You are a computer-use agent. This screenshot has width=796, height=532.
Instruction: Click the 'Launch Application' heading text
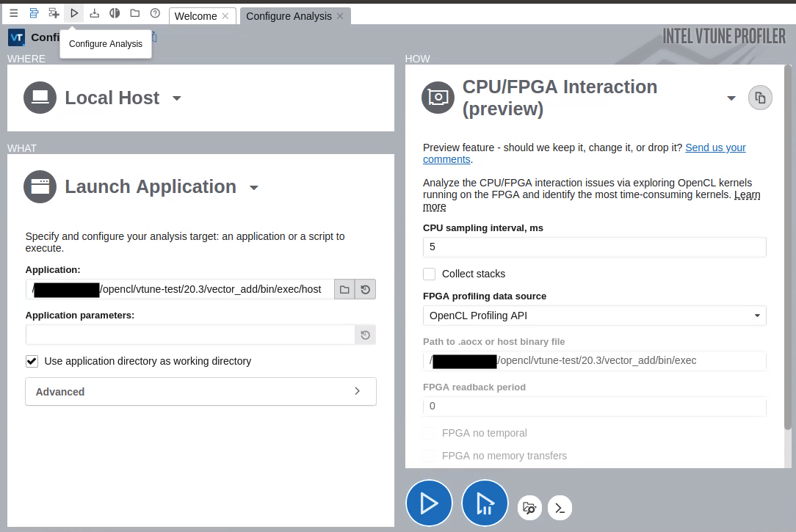[151, 186]
